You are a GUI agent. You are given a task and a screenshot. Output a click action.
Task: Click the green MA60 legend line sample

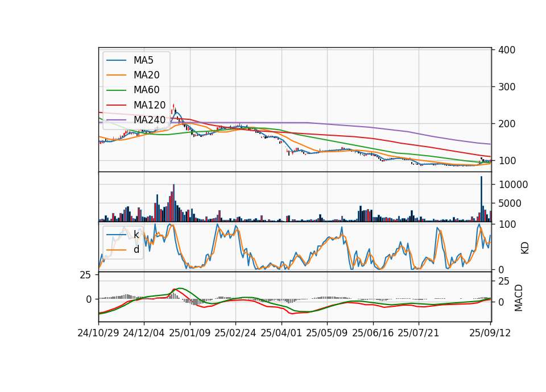pyautogui.click(x=116, y=90)
